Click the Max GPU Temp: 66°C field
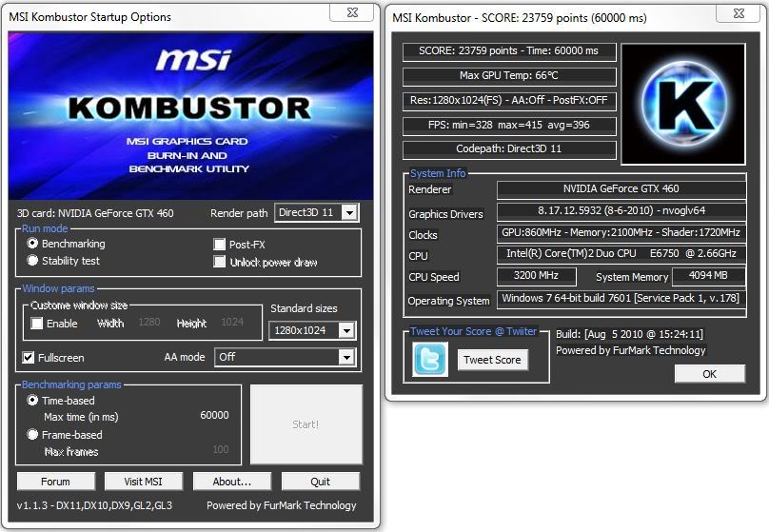This screenshot has width=769, height=532. click(509, 75)
